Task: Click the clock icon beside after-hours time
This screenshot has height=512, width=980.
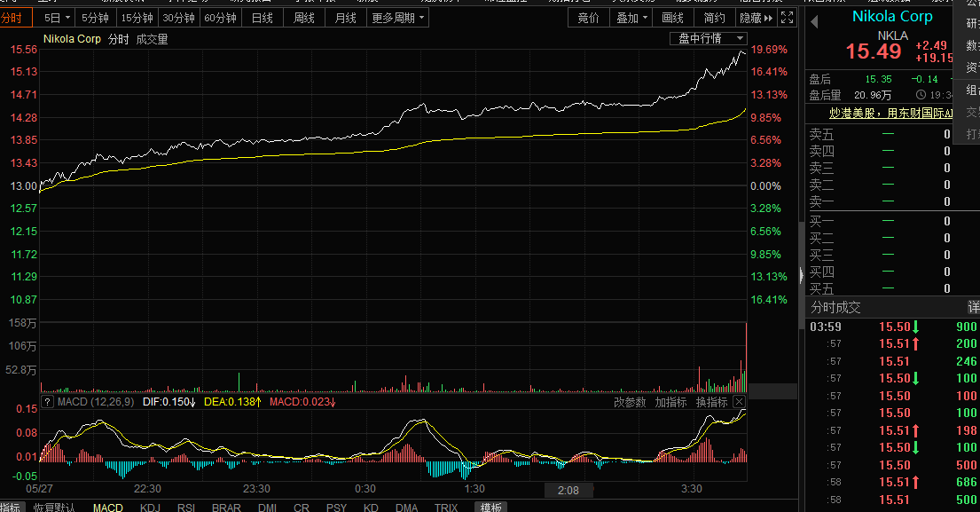Action: pyautogui.click(x=921, y=95)
